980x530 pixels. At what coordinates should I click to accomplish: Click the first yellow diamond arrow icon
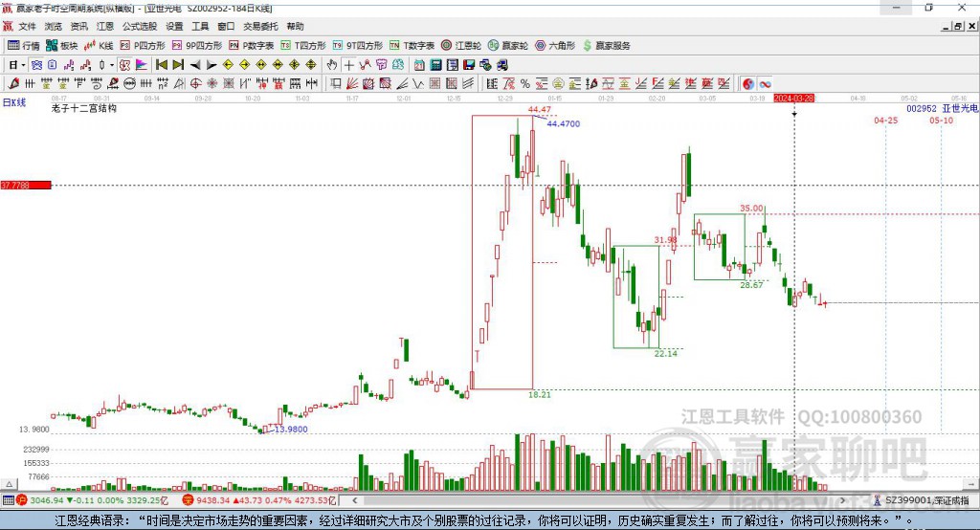pyautogui.click(x=228, y=65)
